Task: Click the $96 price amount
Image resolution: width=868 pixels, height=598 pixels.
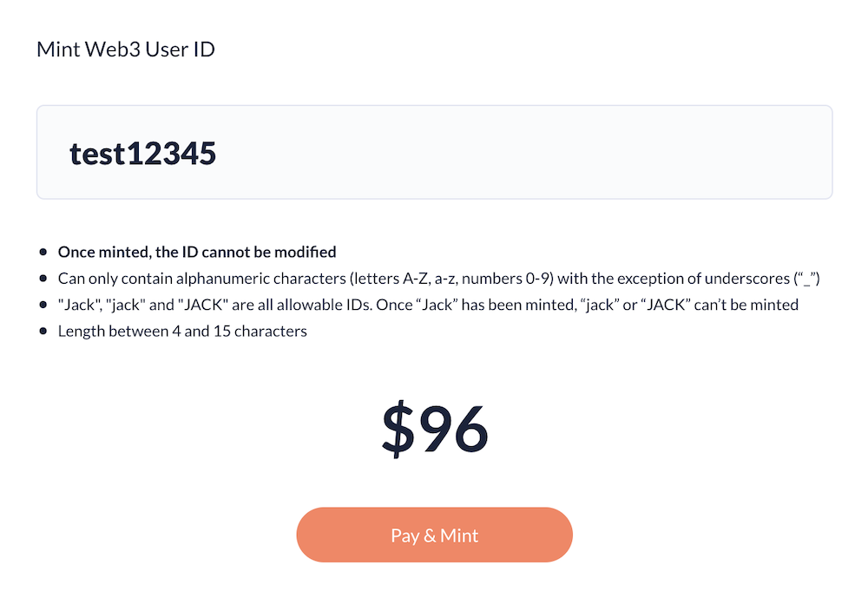Action: pos(435,429)
